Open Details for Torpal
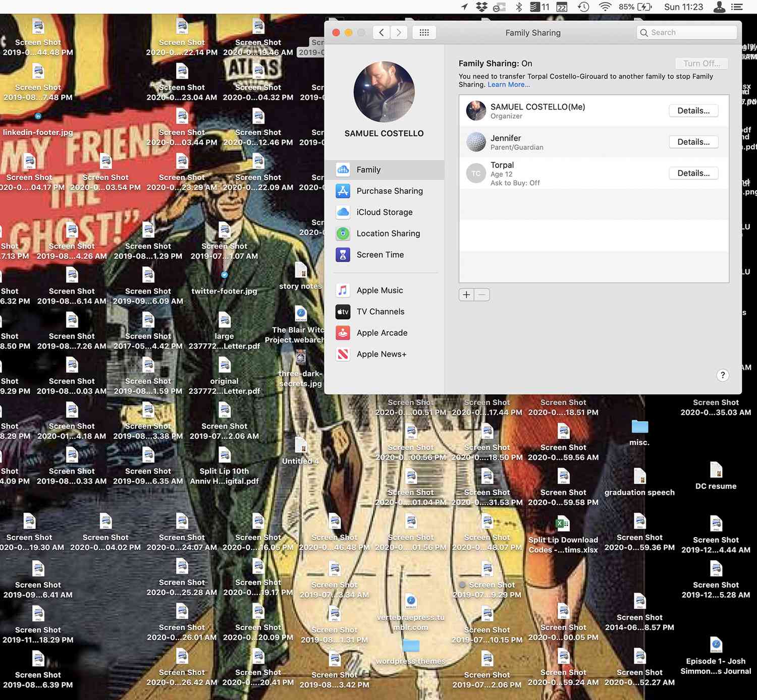757x700 pixels. pyautogui.click(x=693, y=173)
